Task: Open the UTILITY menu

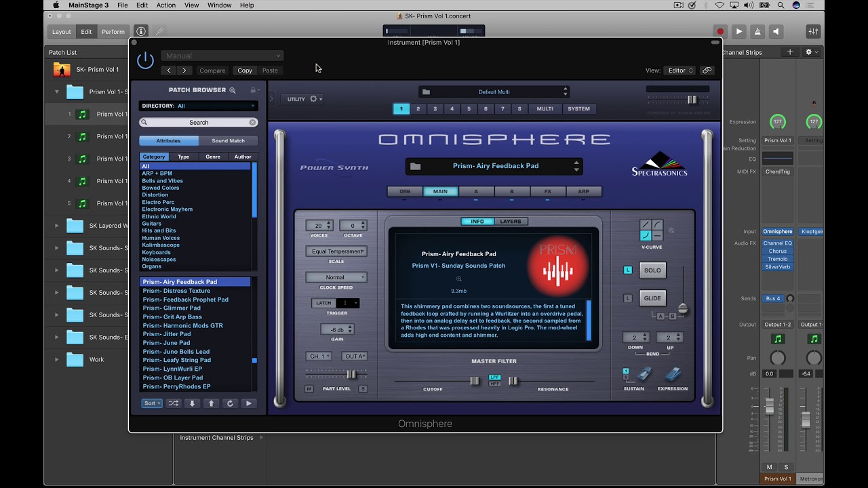Action: [x=302, y=99]
